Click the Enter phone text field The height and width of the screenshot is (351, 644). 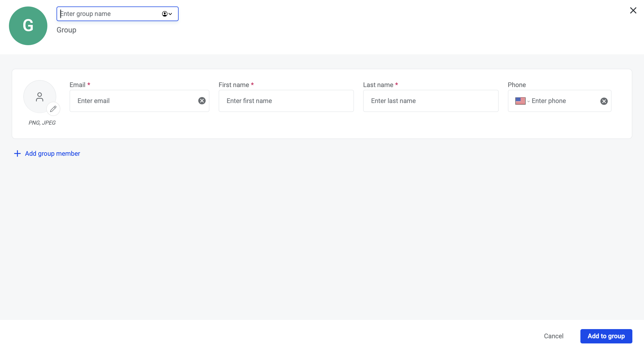(x=563, y=101)
